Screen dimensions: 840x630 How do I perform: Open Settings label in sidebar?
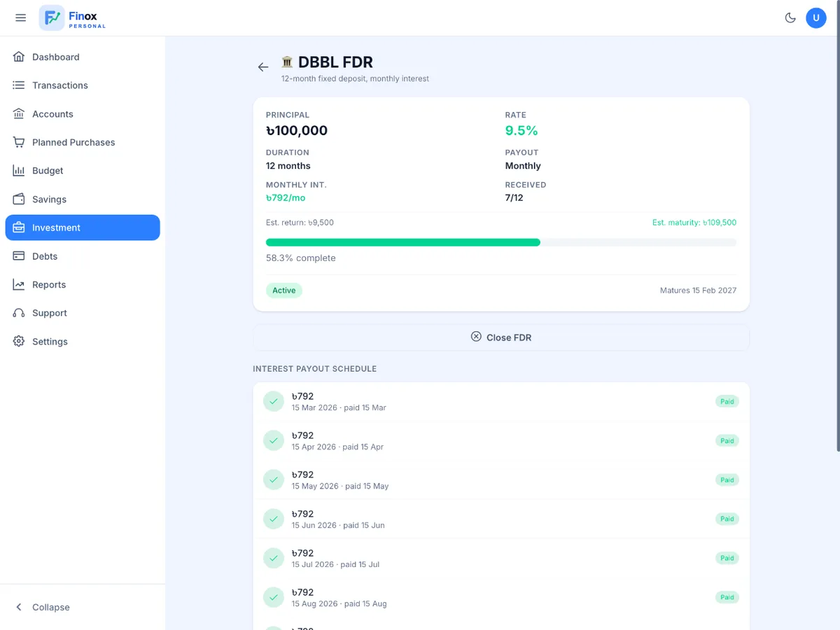pyautogui.click(x=50, y=342)
